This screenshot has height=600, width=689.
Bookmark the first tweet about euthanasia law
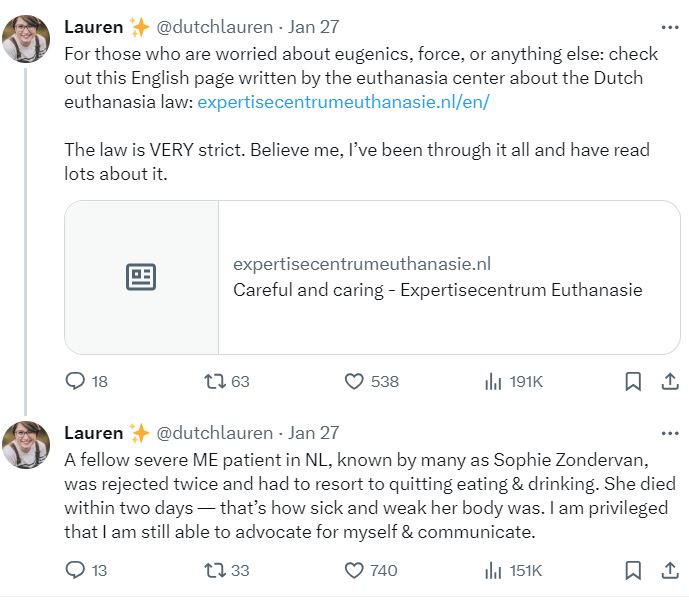tap(633, 381)
